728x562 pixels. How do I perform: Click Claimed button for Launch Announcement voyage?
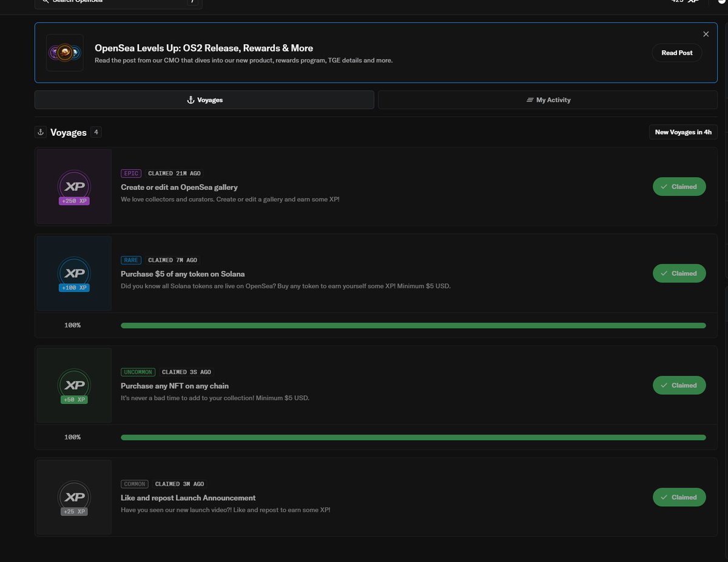(679, 497)
